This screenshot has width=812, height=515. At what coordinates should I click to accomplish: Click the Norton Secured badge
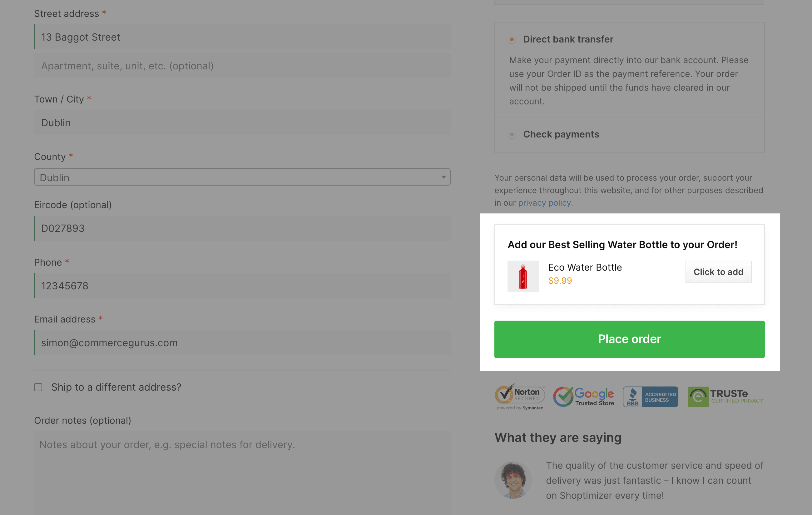[520, 397]
